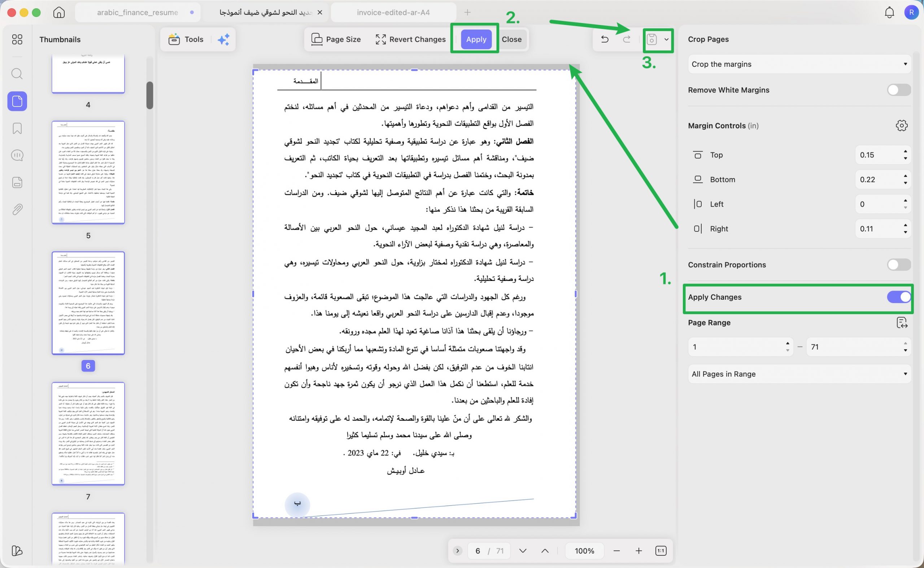
Task: Click the Close button
Action: (x=511, y=39)
